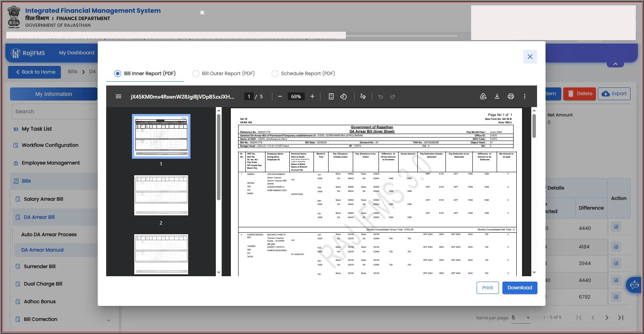
Task: Click the fit to page icon
Action: pyautogui.click(x=331, y=96)
